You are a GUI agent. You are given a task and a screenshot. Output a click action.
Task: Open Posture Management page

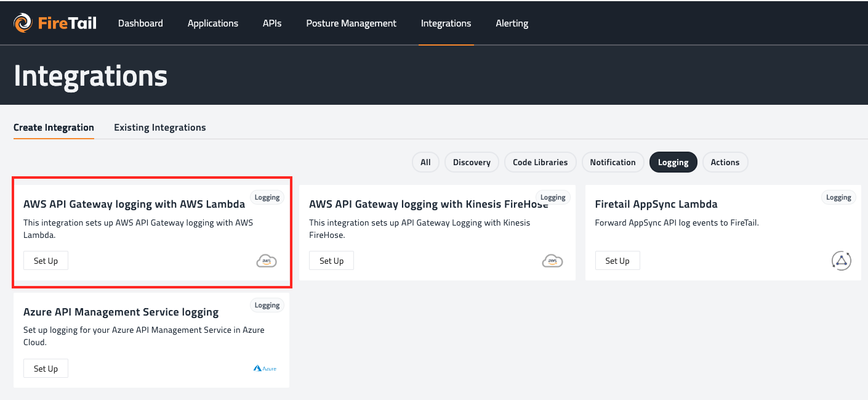351,23
